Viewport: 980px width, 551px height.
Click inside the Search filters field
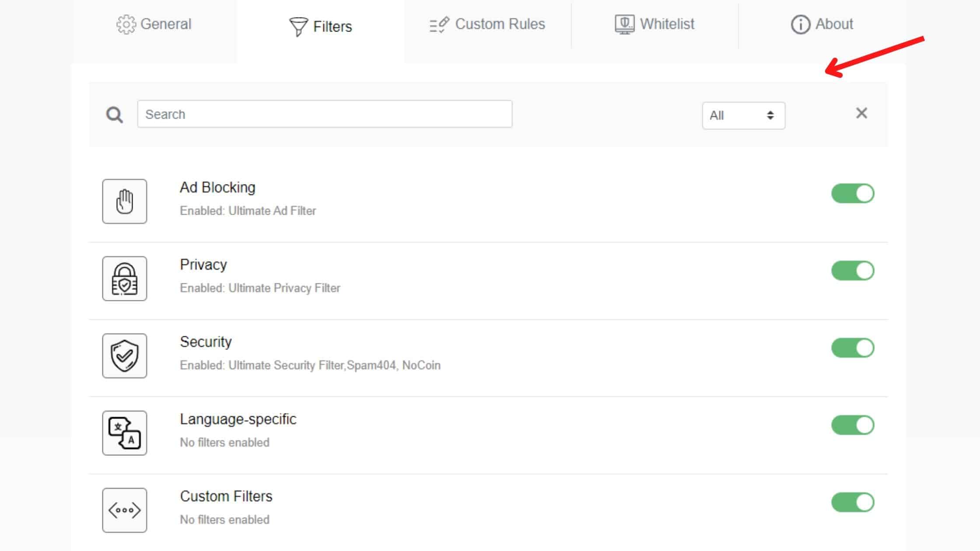[x=324, y=114]
